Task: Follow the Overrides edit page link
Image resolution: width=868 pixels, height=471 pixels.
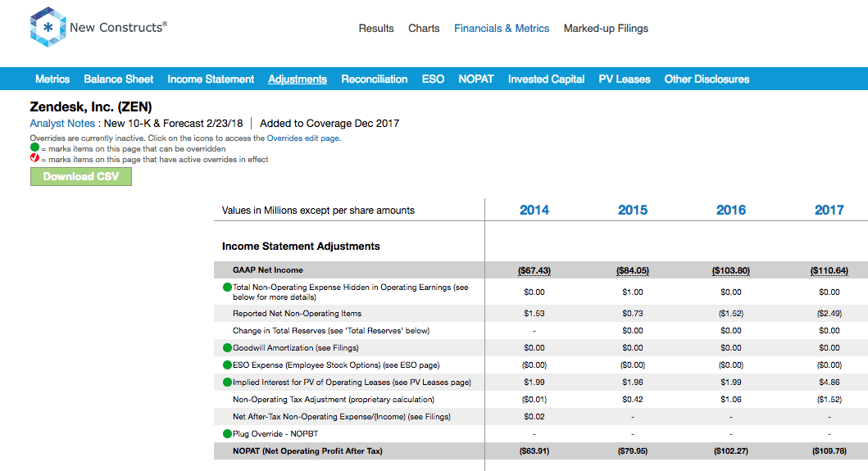Action: pyautogui.click(x=304, y=138)
